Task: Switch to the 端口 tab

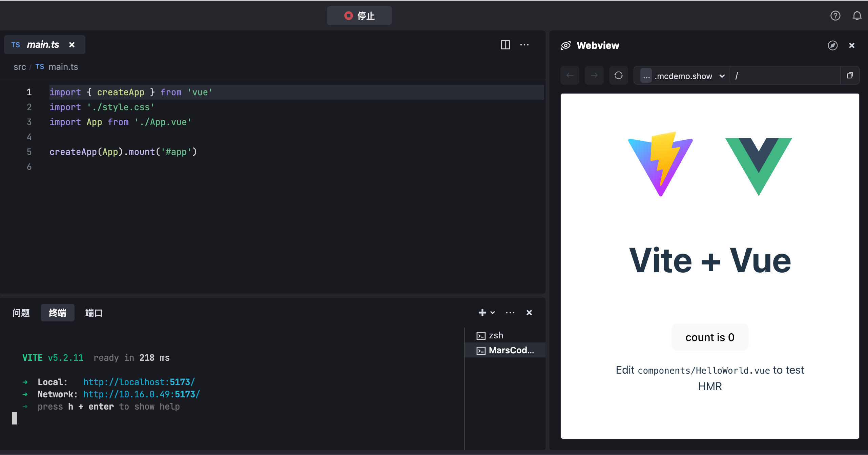Action: (94, 313)
